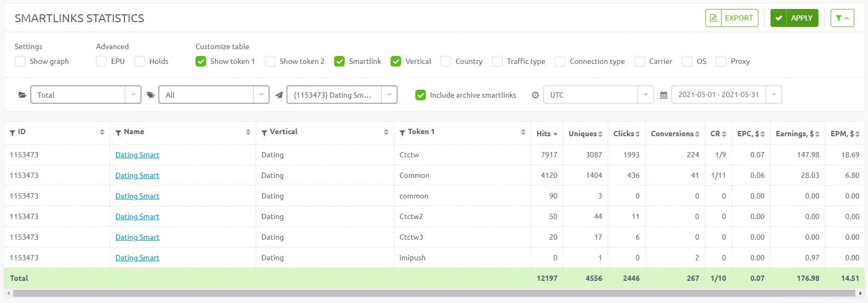This screenshot has width=868, height=303.
Task: Click the filter icon in Vertical column
Action: pyautogui.click(x=265, y=132)
